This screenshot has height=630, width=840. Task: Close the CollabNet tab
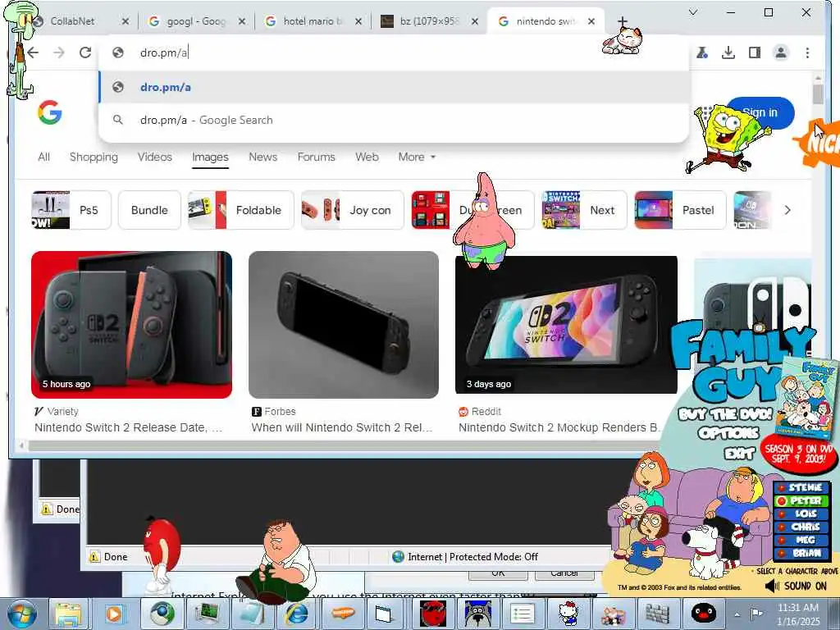[x=125, y=21]
